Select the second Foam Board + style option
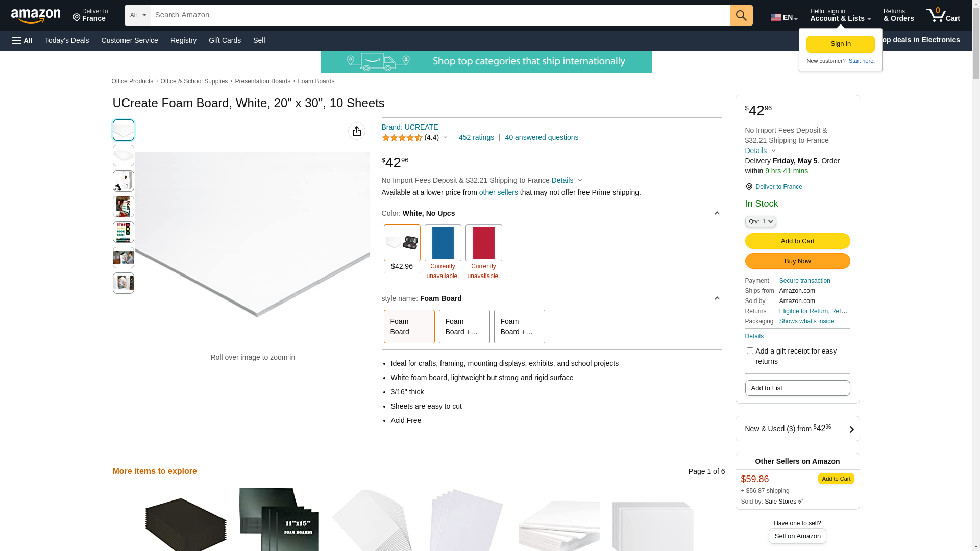 [519, 327]
